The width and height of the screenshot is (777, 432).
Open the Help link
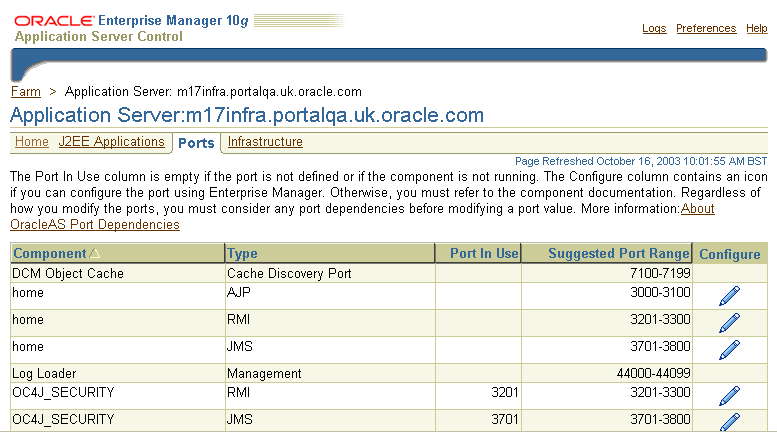(x=757, y=28)
